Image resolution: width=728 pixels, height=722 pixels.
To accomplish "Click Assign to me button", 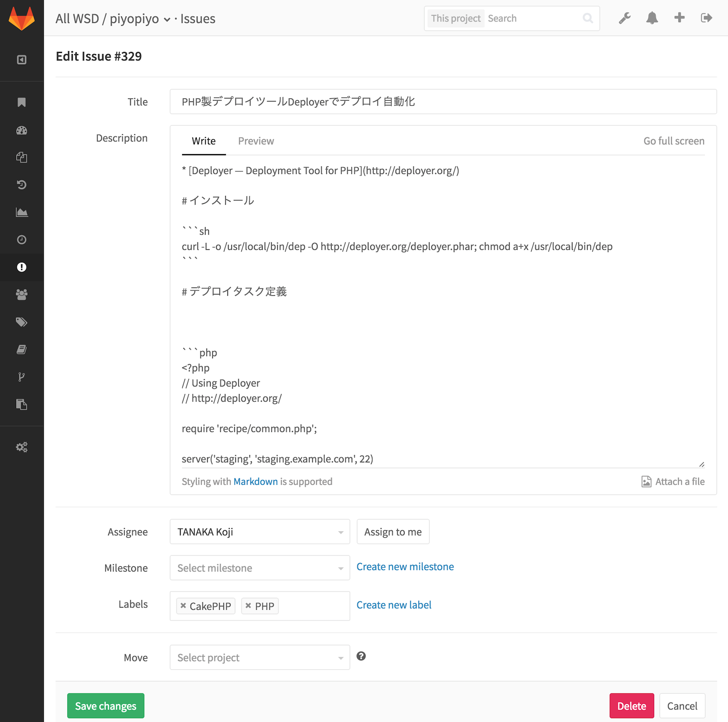I will (393, 532).
